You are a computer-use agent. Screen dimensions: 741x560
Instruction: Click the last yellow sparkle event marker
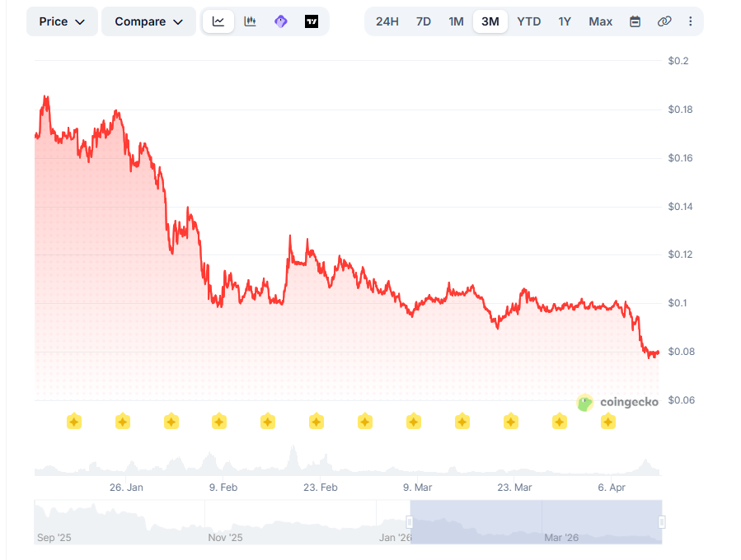tap(608, 422)
